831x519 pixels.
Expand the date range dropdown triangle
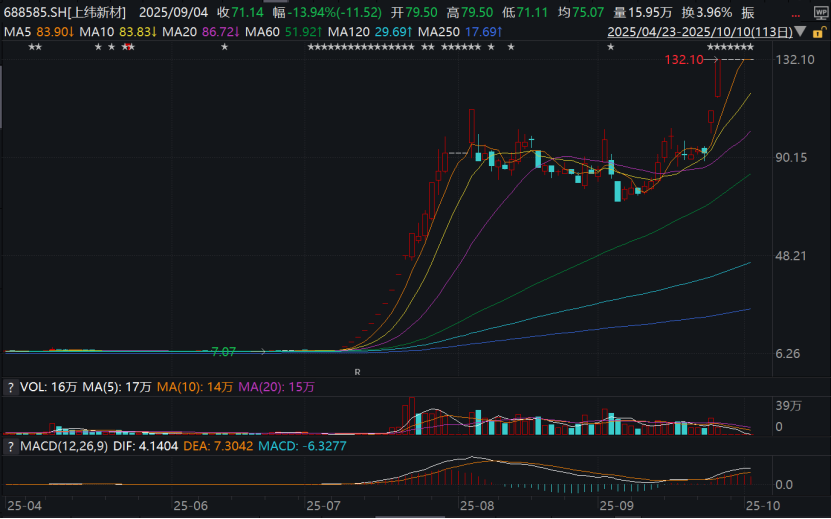[x=801, y=33]
